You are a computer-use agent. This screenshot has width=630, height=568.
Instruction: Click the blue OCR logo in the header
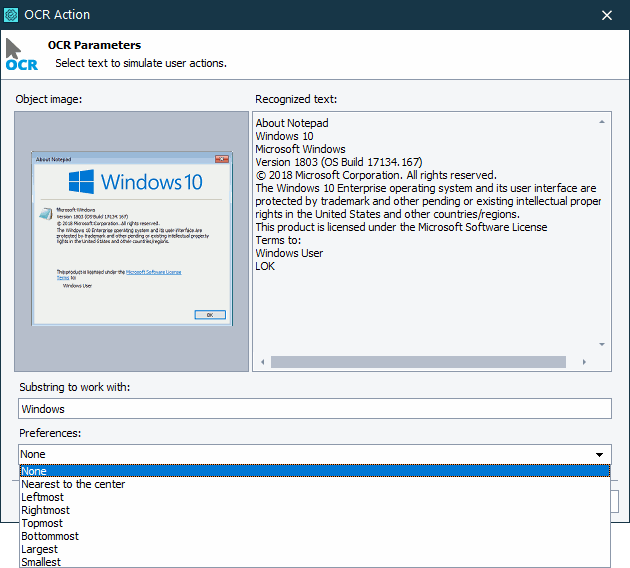click(21, 56)
